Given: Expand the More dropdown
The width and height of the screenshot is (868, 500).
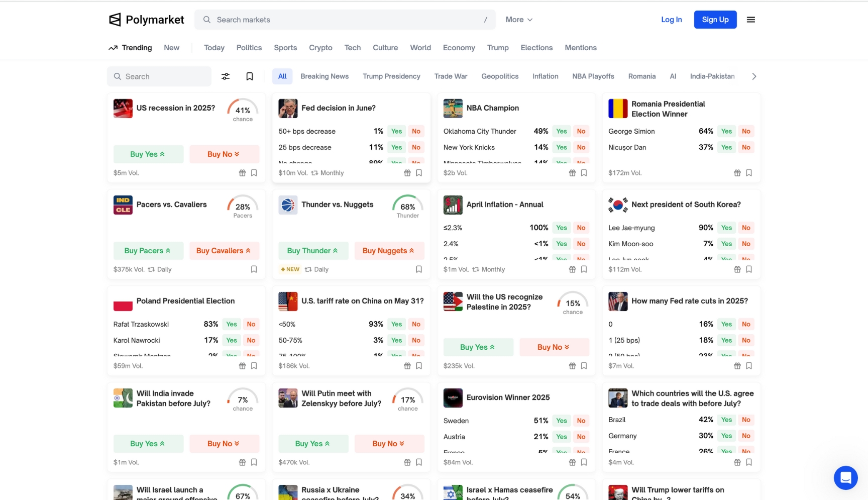Looking at the screenshot, I should tap(519, 20).
